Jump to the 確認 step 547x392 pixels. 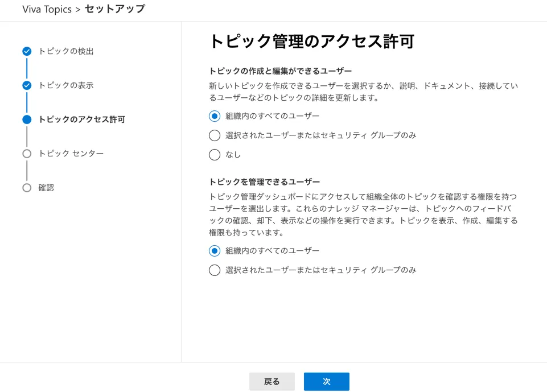pyautogui.click(x=46, y=188)
